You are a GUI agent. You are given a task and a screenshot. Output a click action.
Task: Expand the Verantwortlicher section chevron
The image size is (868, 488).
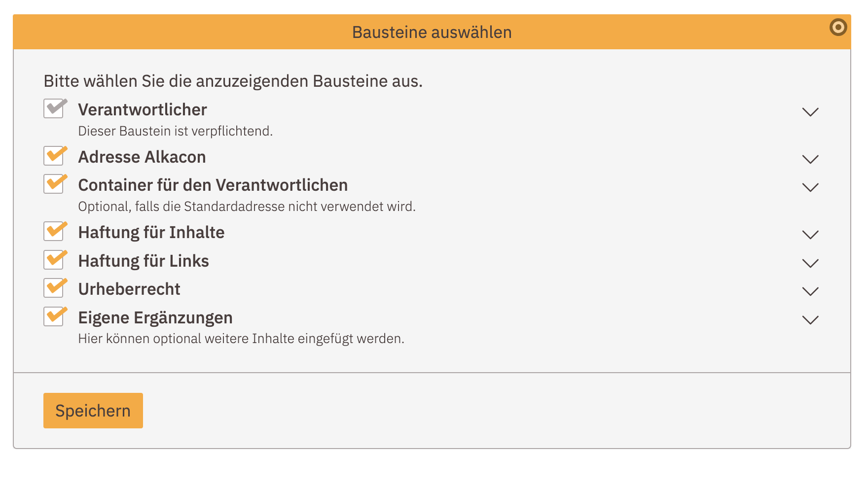pos(809,112)
